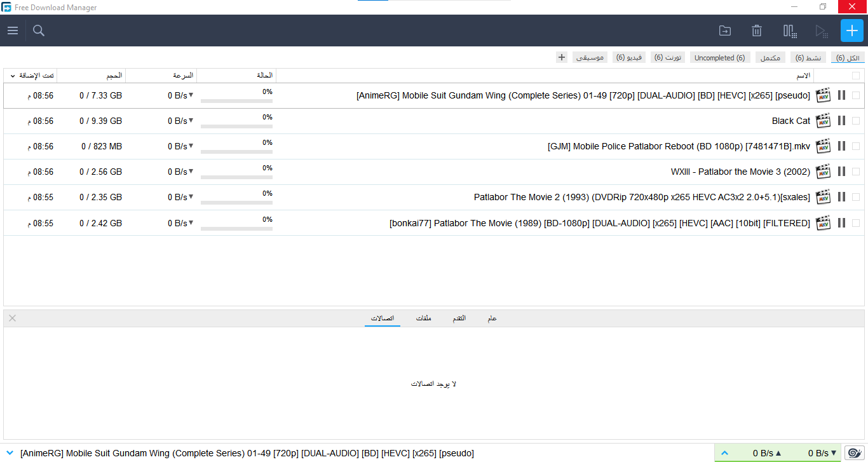This screenshot has width=868, height=462.
Task: Pause the Patlabor The Movie 2 download
Action: click(841, 197)
